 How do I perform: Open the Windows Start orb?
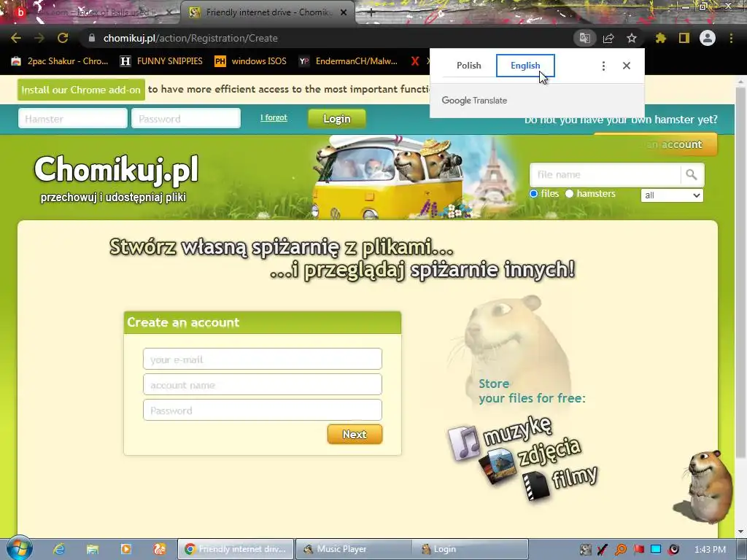click(19, 548)
